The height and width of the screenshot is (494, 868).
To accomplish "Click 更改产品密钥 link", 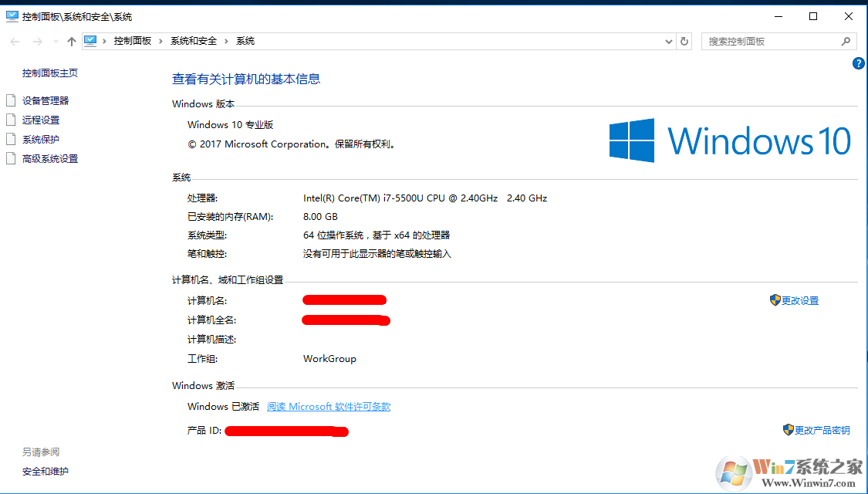I will [822, 430].
